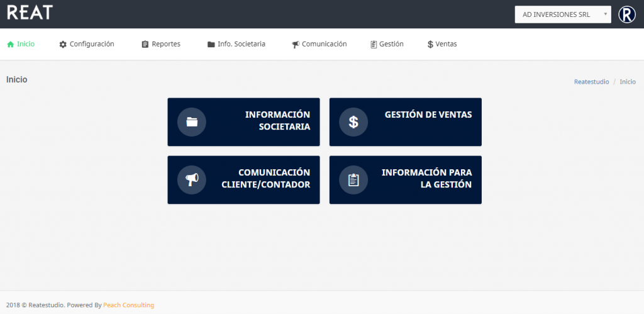Click the dollar circle icon in Gestión de Ventas card
The height and width of the screenshot is (314, 644).
tap(353, 122)
